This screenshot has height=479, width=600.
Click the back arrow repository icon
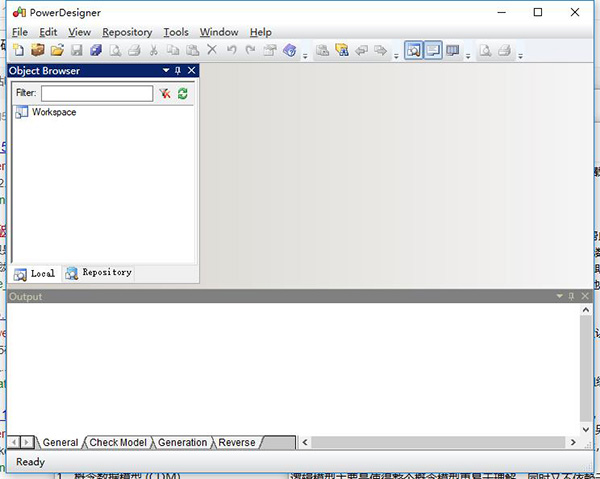pos(361,50)
